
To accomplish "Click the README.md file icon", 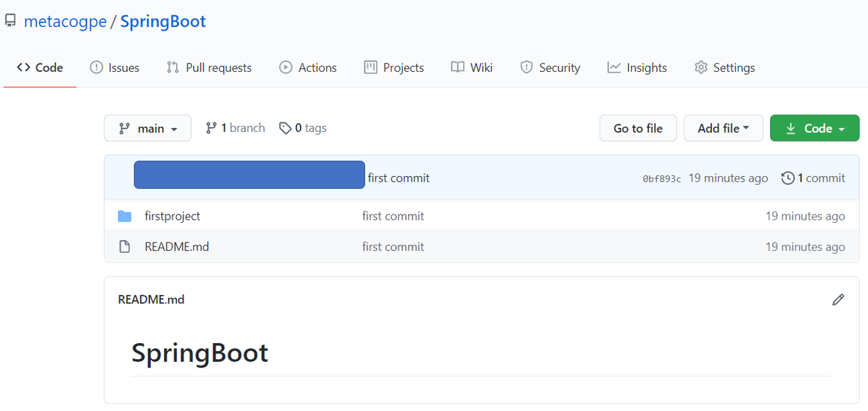I will click(x=125, y=247).
